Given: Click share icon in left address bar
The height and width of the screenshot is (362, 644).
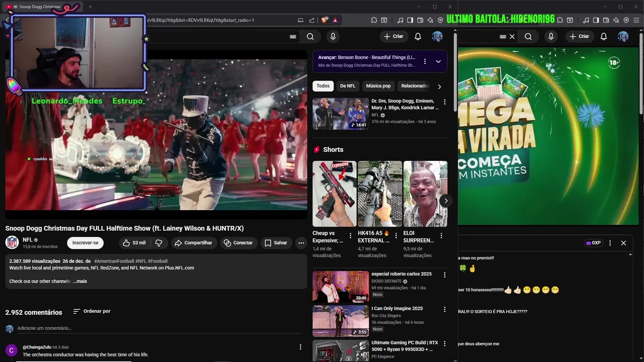Looking at the screenshot, I should pos(312,20).
